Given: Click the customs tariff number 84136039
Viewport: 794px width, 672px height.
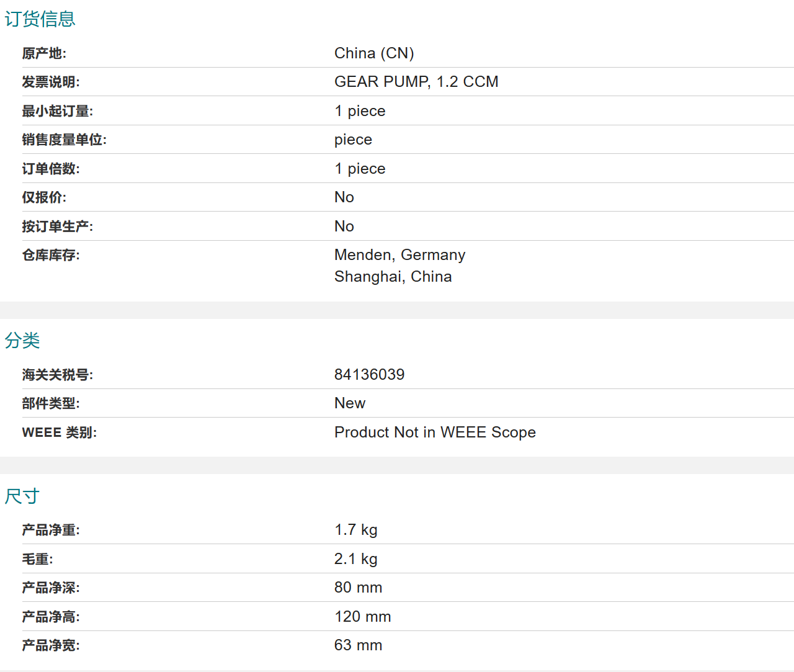Looking at the screenshot, I should [369, 375].
